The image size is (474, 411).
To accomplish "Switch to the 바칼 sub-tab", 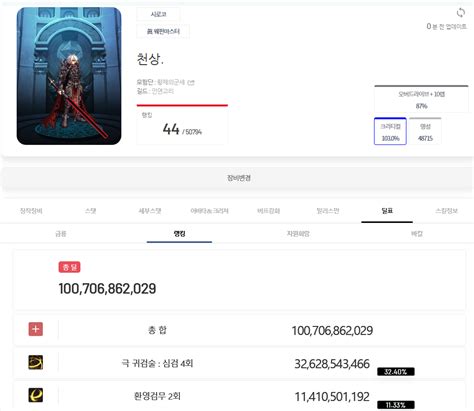I will pos(417,234).
